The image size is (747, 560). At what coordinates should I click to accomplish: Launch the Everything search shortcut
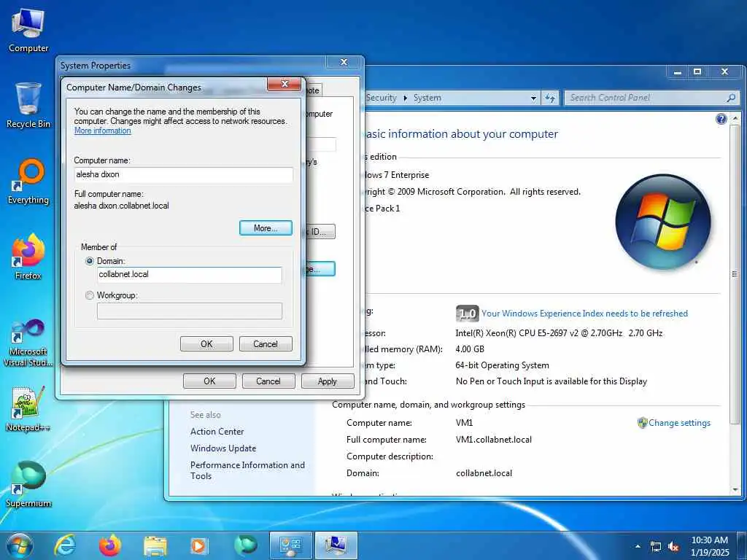coord(28,182)
